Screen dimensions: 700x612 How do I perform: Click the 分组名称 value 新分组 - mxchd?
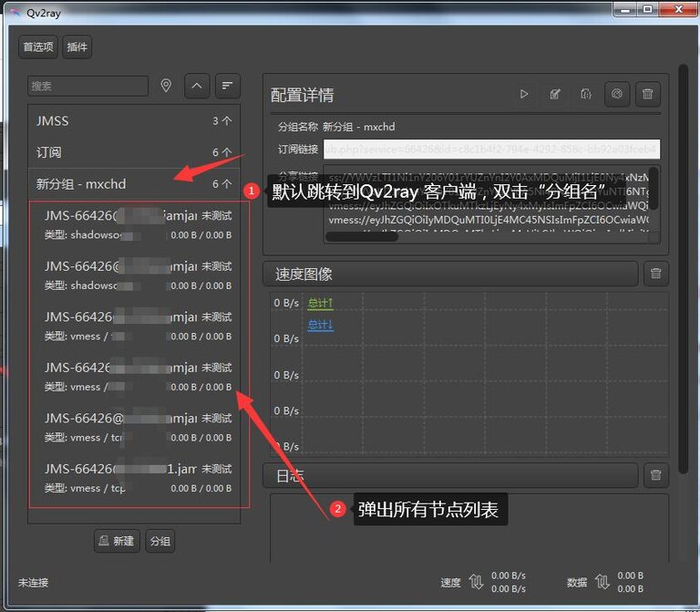tap(359, 127)
